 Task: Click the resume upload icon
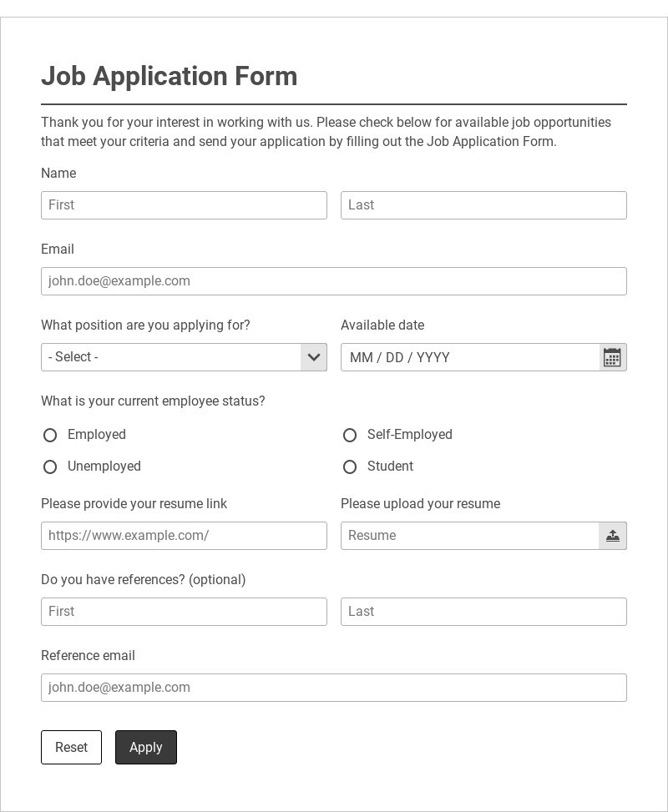point(612,536)
